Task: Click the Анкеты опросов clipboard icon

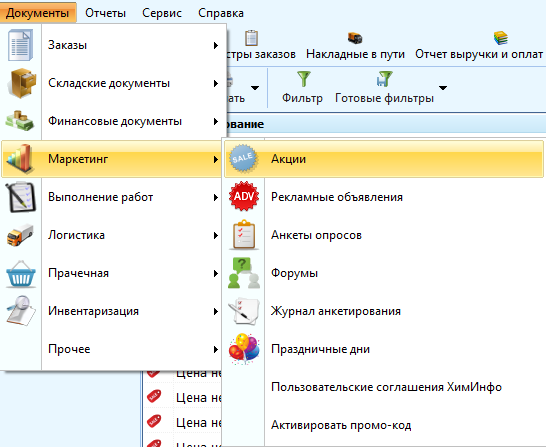Action: click(244, 234)
